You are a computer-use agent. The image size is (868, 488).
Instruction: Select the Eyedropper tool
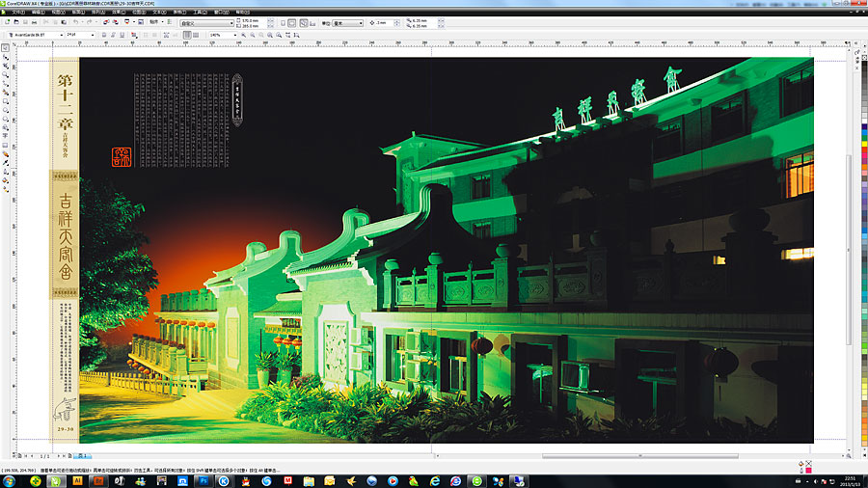click(6, 163)
